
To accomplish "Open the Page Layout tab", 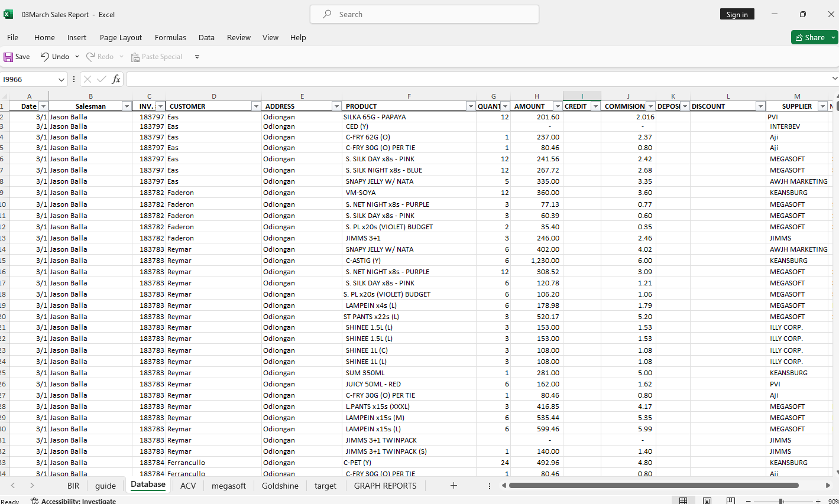I will [121, 37].
